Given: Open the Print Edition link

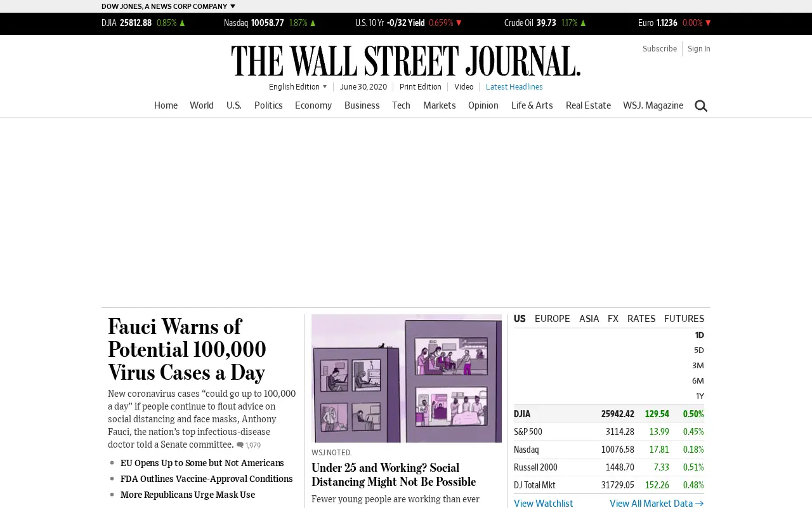Looking at the screenshot, I should 421,87.
